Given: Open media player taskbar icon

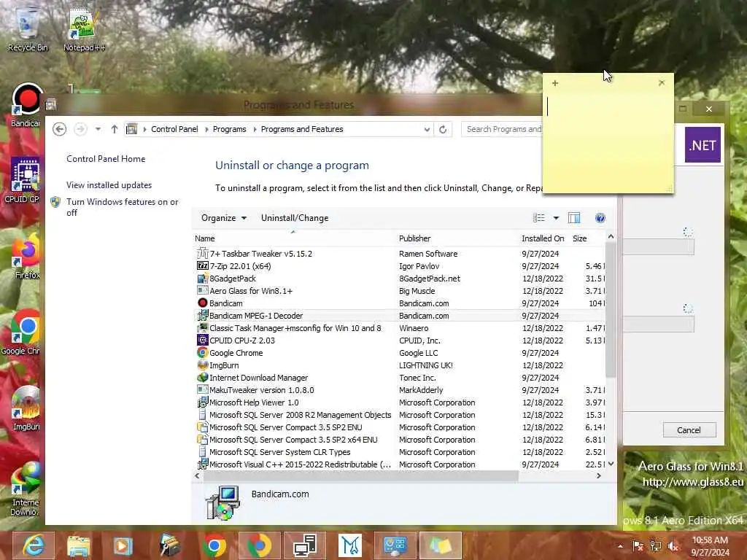Looking at the screenshot, I should [123, 545].
